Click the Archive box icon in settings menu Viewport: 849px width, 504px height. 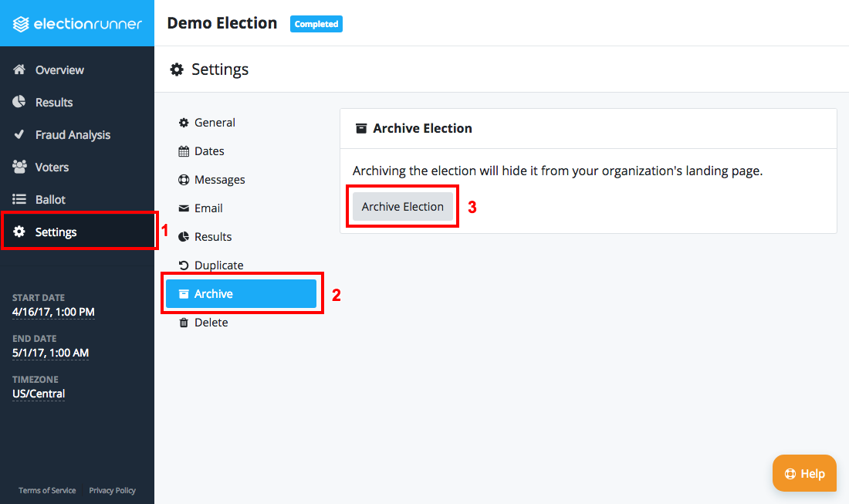(x=184, y=294)
